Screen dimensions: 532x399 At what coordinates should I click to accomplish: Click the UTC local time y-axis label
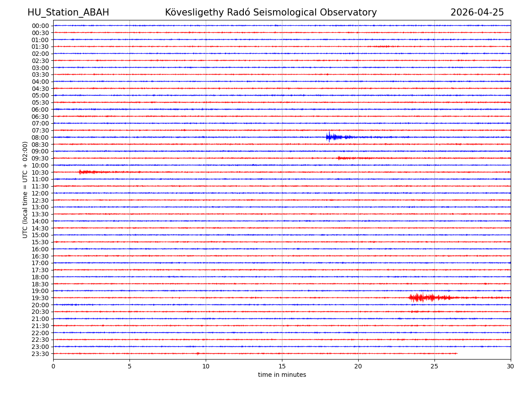click(x=25, y=190)
